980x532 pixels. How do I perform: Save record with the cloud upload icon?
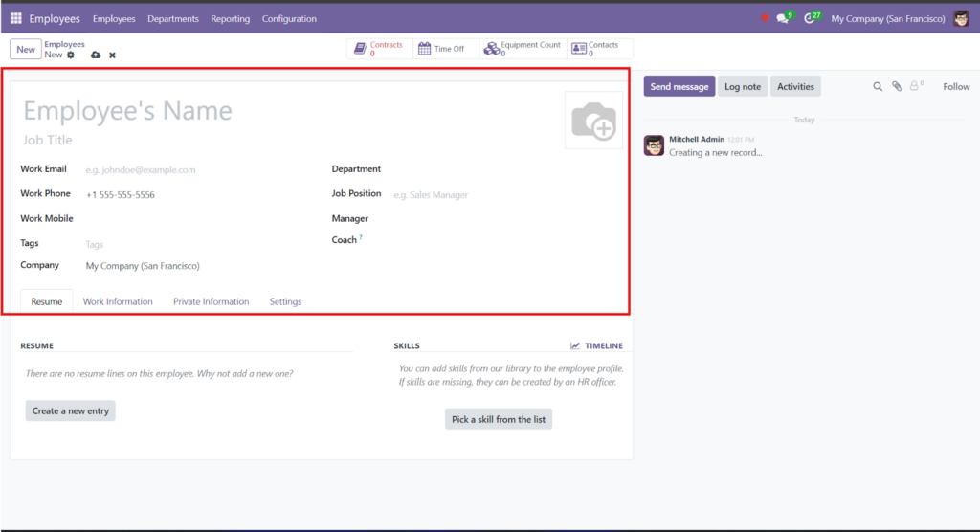[x=96, y=55]
